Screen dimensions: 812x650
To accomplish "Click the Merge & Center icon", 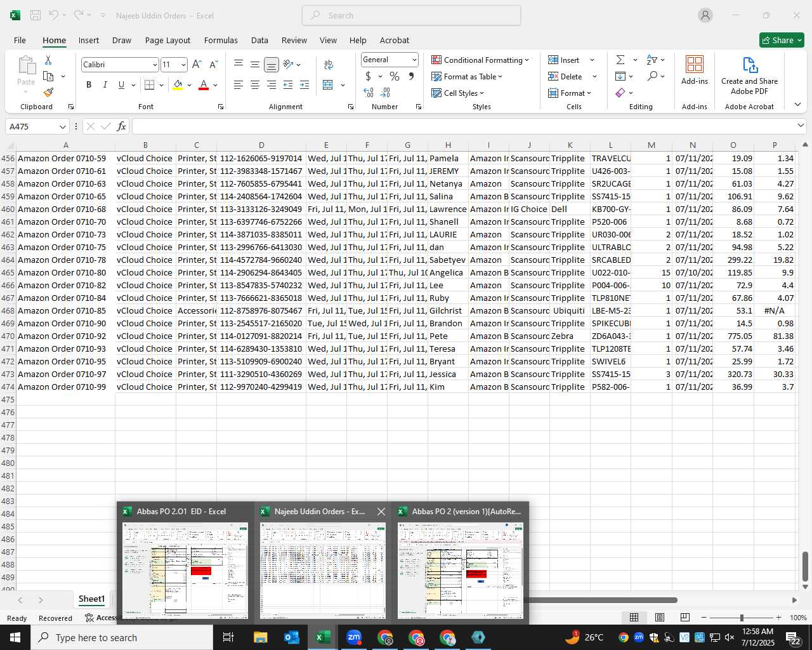I will [328, 85].
